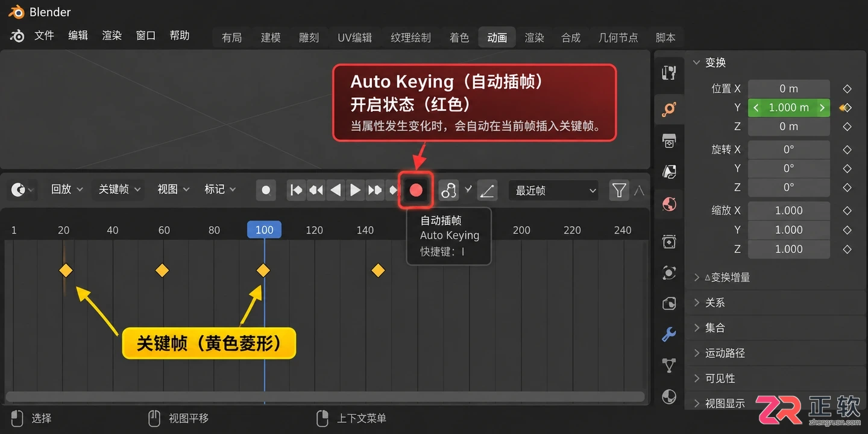The image size is (868, 434).
Task: Toggle the round record dot left of playback controls
Action: (x=266, y=190)
